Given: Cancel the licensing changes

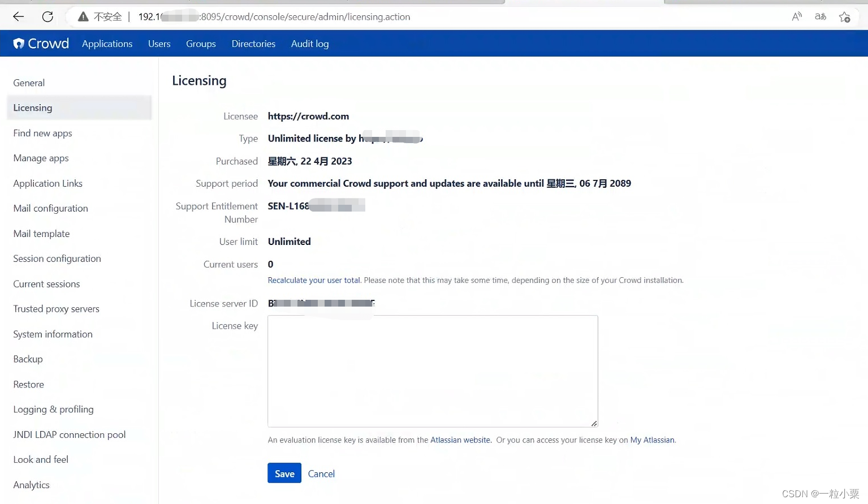Looking at the screenshot, I should (x=321, y=474).
